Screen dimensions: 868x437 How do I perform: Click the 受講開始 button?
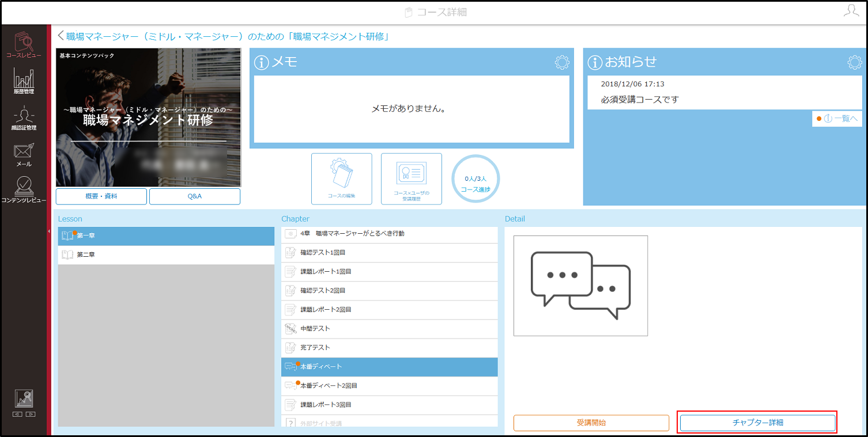click(591, 423)
